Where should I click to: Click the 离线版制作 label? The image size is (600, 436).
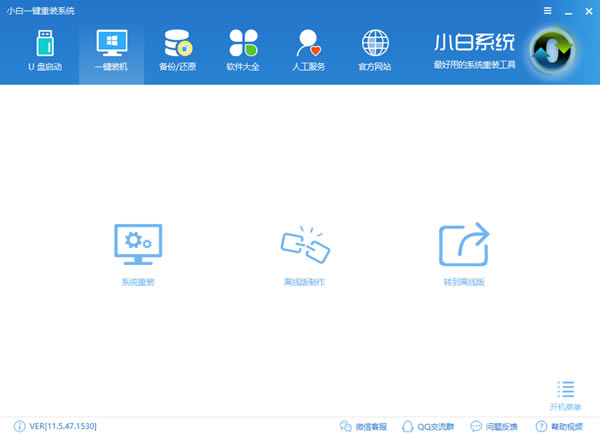click(x=304, y=282)
